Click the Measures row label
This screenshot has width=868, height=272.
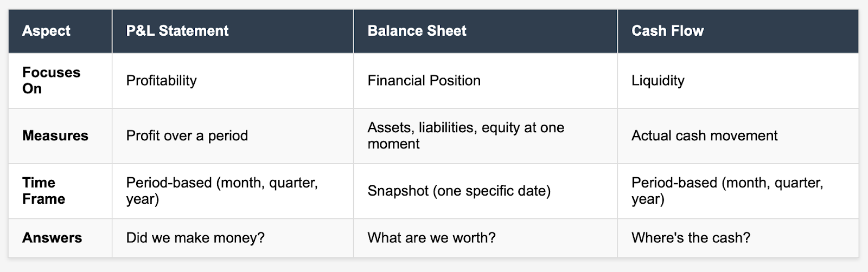[60, 136]
